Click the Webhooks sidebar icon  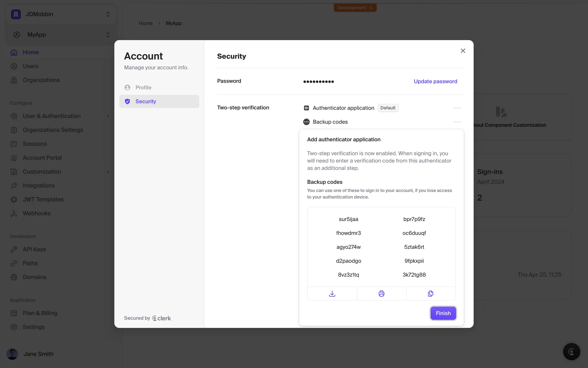point(14,213)
